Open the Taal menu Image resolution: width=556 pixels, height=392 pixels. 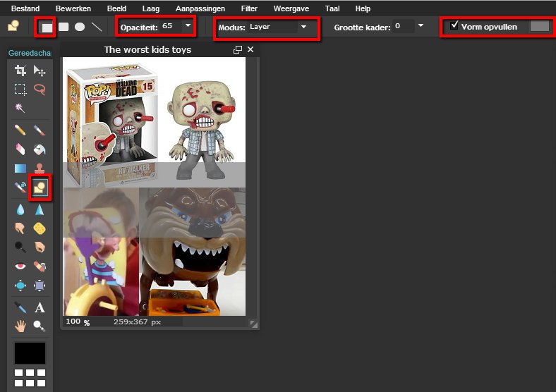(x=332, y=8)
